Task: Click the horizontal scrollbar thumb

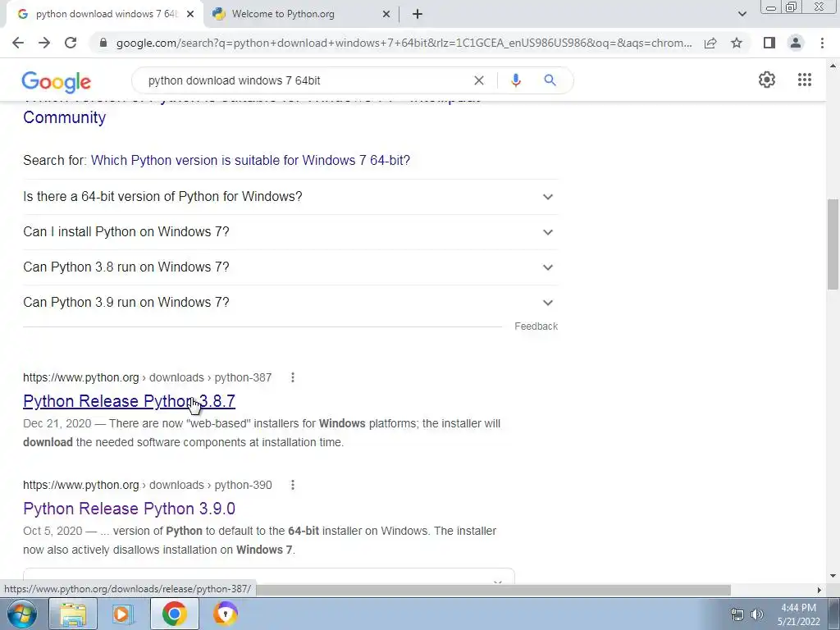Action: coord(493,590)
